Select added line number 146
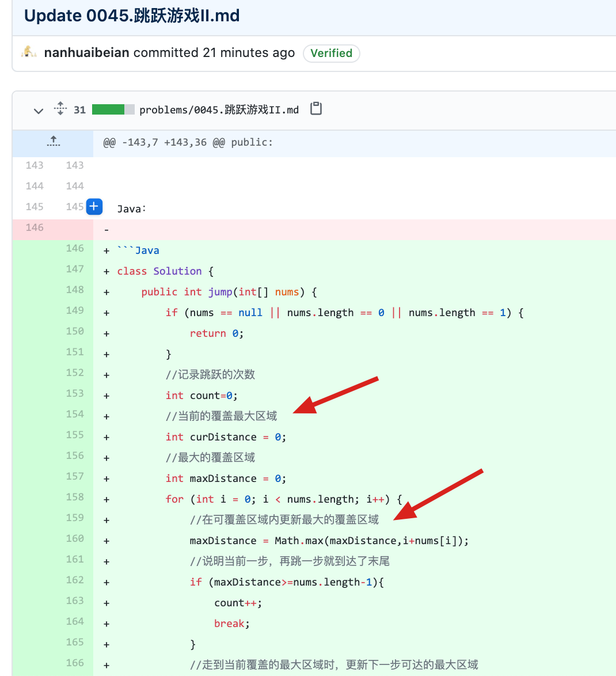This screenshot has width=616, height=676. point(75,248)
